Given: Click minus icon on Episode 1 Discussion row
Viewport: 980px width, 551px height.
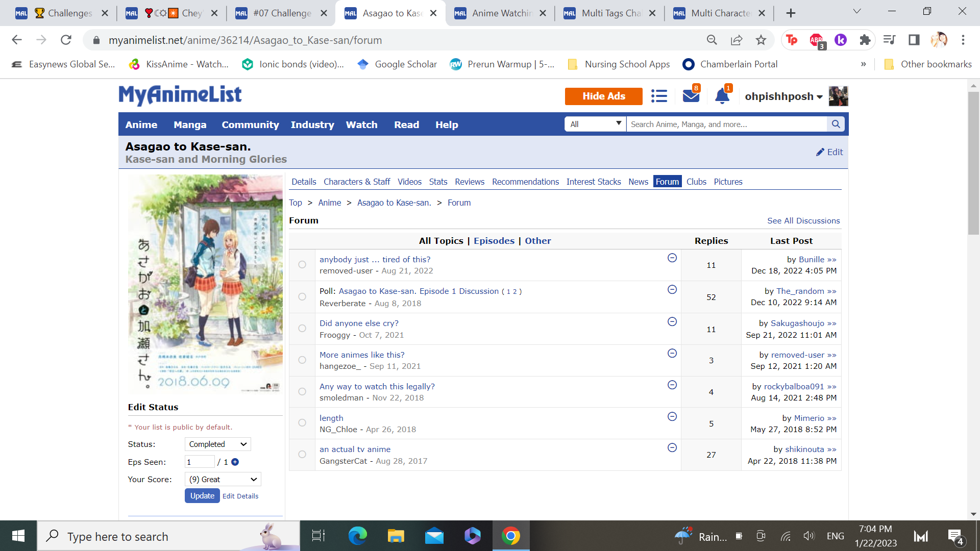Looking at the screenshot, I should pos(672,290).
